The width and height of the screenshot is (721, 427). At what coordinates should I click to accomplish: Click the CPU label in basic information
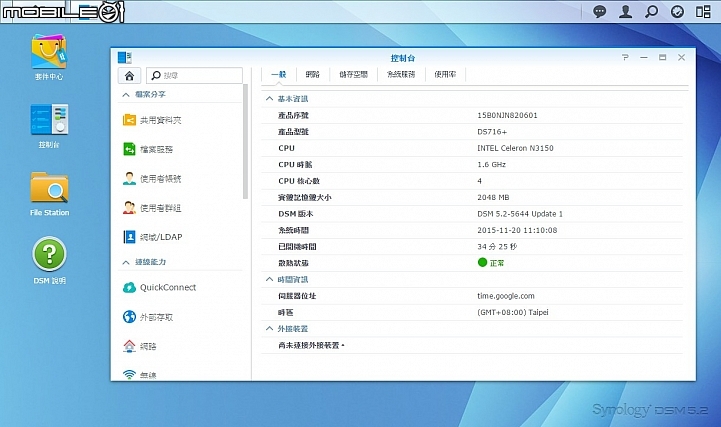tap(286, 148)
